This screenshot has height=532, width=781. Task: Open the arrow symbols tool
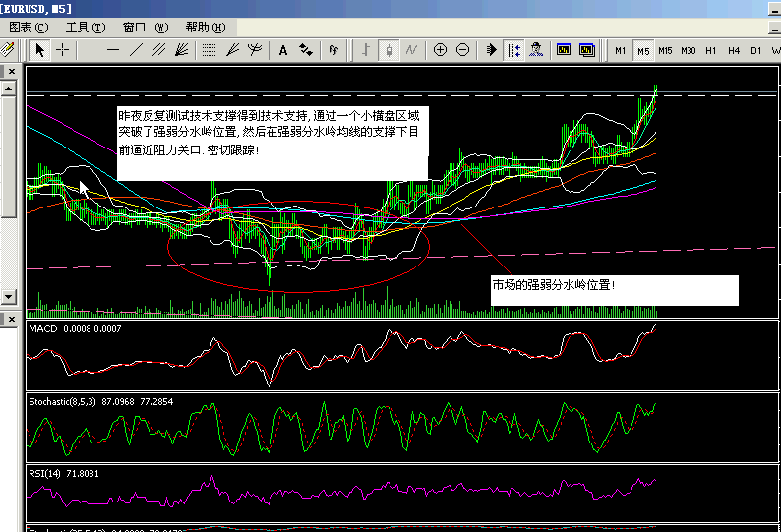[x=306, y=50]
